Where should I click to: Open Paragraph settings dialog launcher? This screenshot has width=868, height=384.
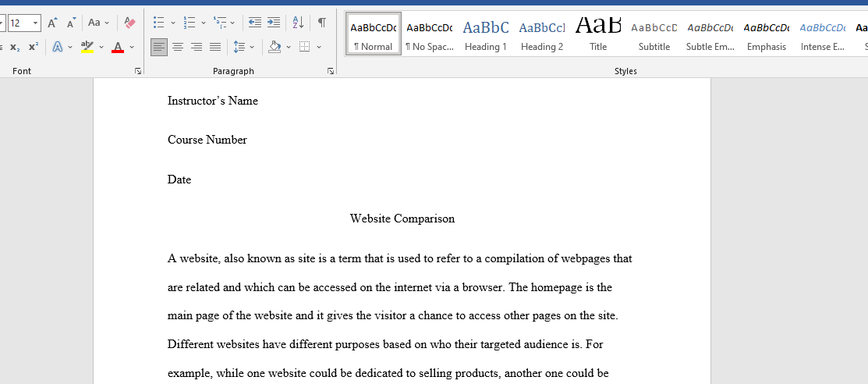[x=331, y=71]
